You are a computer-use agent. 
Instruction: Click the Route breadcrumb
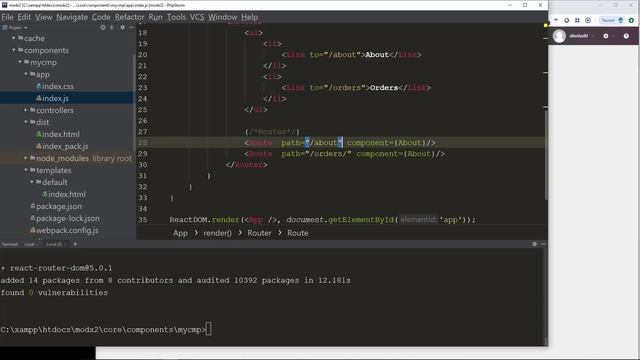298,233
